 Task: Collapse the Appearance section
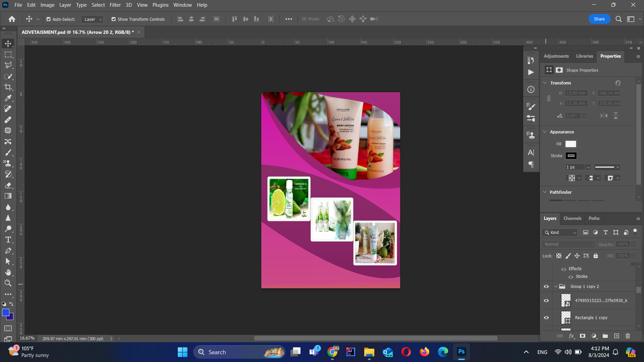click(x=545, y=132)
